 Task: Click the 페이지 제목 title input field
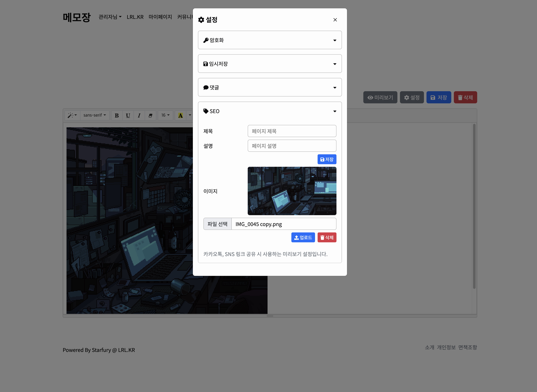[292, 131]
